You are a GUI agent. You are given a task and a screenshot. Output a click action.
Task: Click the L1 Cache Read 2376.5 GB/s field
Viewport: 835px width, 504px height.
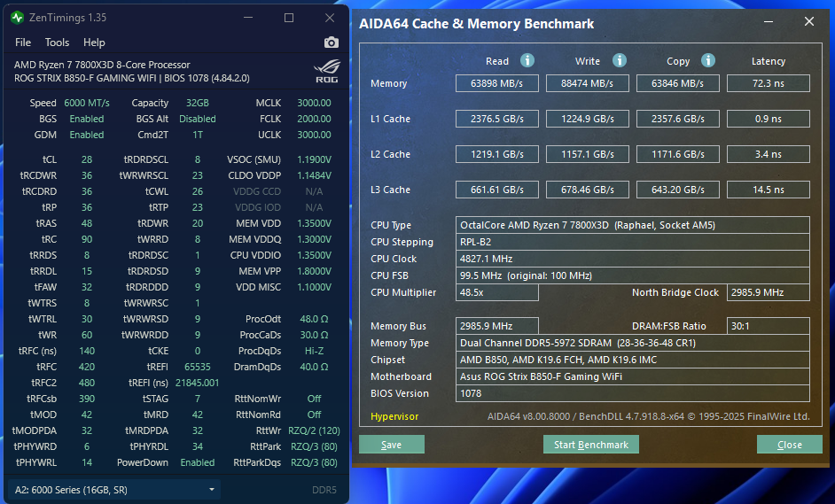497,119
